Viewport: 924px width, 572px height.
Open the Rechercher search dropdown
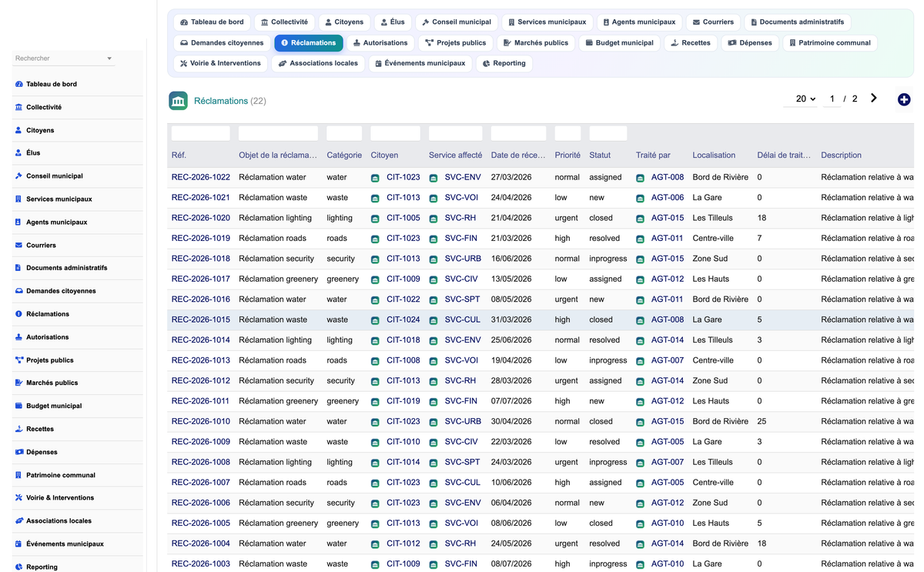(64, 59)
